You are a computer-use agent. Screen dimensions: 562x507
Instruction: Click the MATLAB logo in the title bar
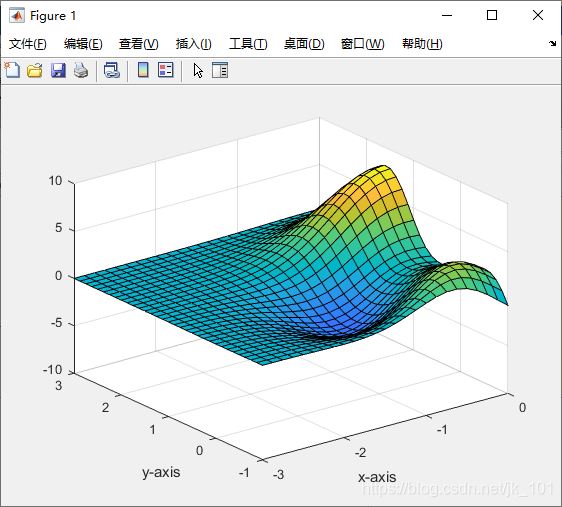pyautogui.click(x=17, y=15)
